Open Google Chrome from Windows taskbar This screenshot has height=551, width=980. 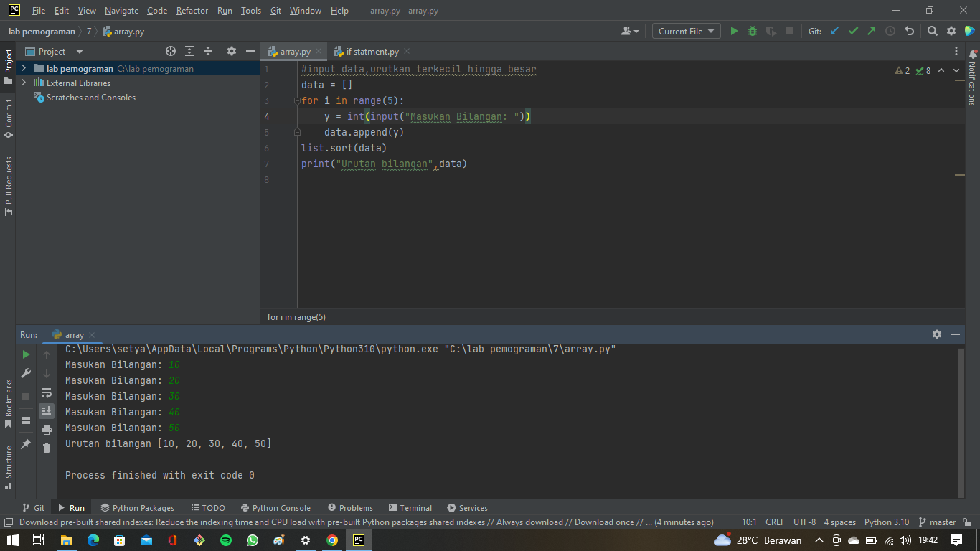pos(332,540)
